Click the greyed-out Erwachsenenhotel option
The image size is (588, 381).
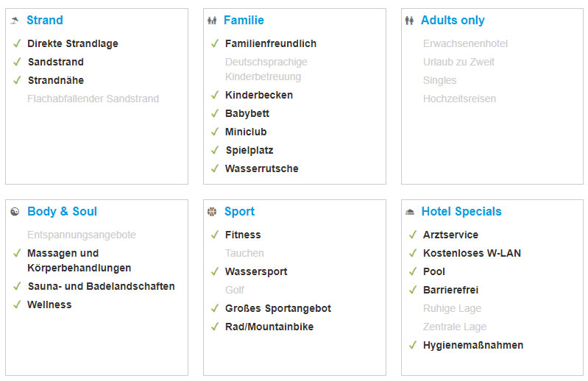(465, 43)
